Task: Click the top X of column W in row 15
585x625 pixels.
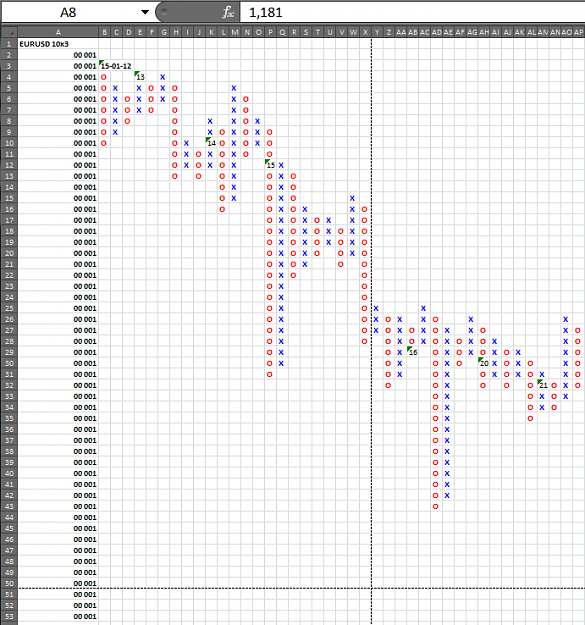Action: (x=352, y=198)
